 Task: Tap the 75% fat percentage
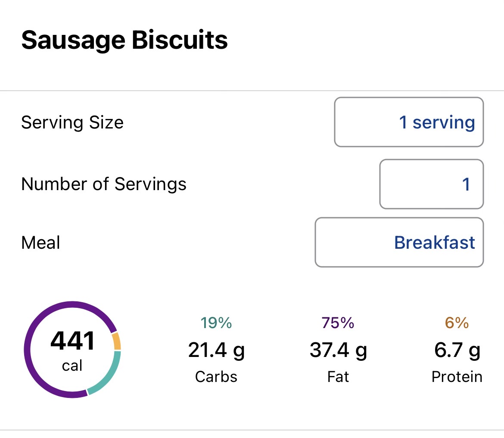click(338, 323)
